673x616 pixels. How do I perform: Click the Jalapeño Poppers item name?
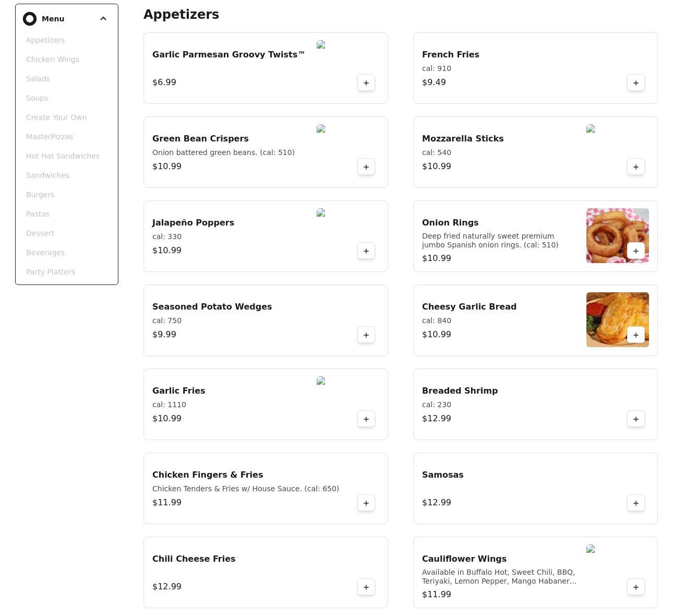coord(193,222)
